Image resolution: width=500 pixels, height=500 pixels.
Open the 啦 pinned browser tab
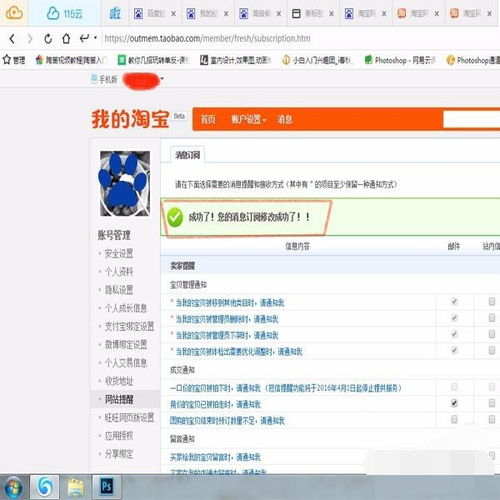pos(115,14)
